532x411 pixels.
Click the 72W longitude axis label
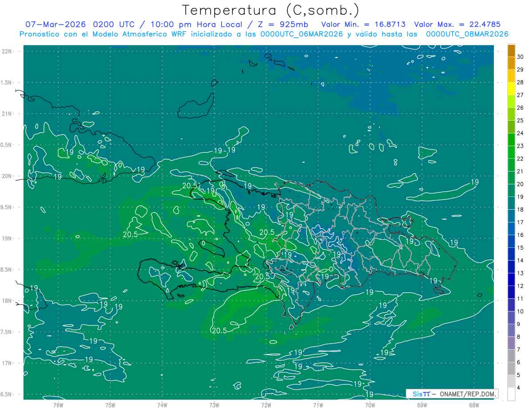click(266, 405)
